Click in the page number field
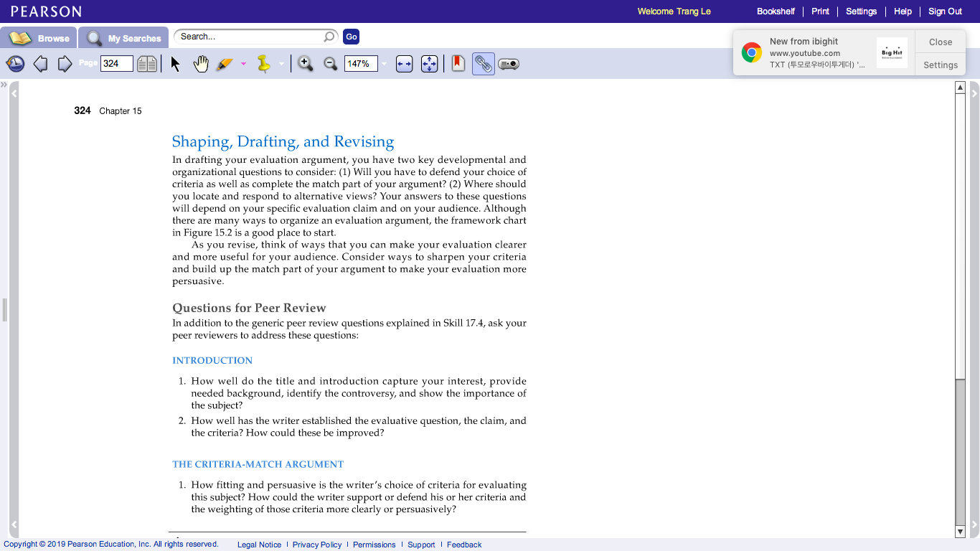 117,64
